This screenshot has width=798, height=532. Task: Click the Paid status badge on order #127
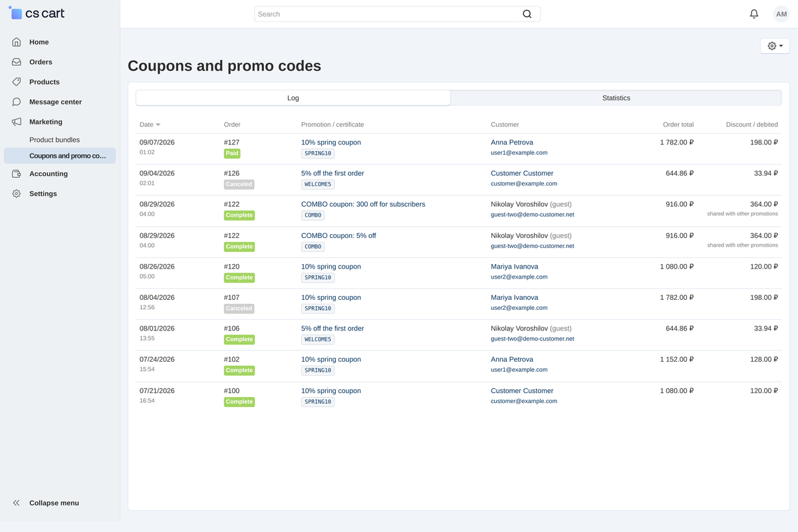[232, 153]
